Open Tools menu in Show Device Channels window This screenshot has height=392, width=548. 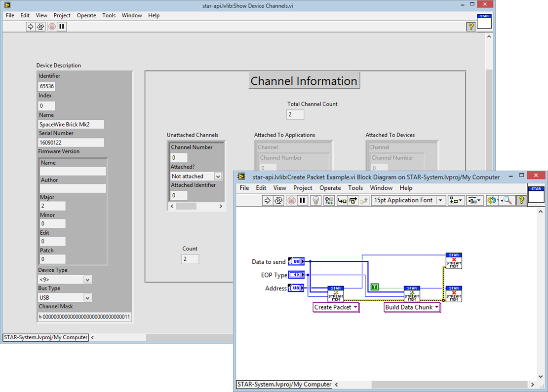tap(109, 15)
